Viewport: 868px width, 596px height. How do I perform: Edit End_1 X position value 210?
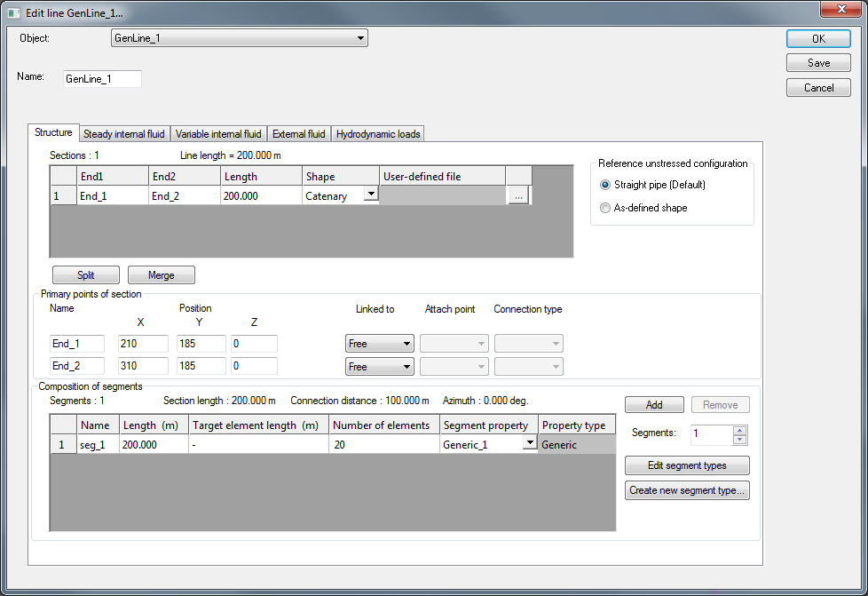pyautogui.click(x=143, y=344)
